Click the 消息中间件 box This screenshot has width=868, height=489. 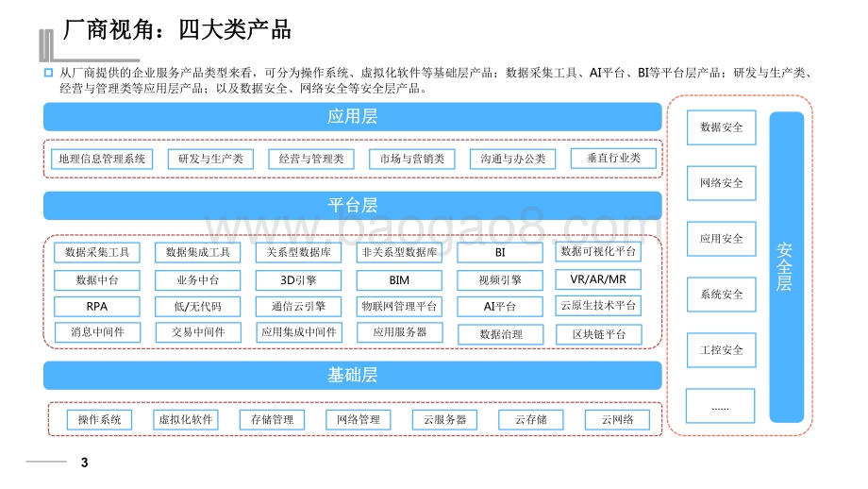[97, 332]
